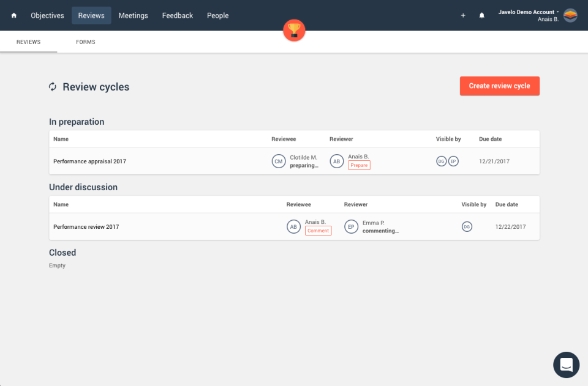The height and width of the screenshot is (386, 588).
Task: Click the home icon in navbar
Action: coord(14,15)
